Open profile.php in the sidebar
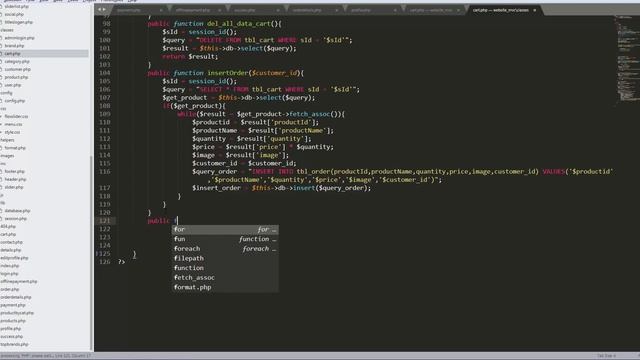The height and width of the screenshot is (360, 640). (x=11, y=329)
